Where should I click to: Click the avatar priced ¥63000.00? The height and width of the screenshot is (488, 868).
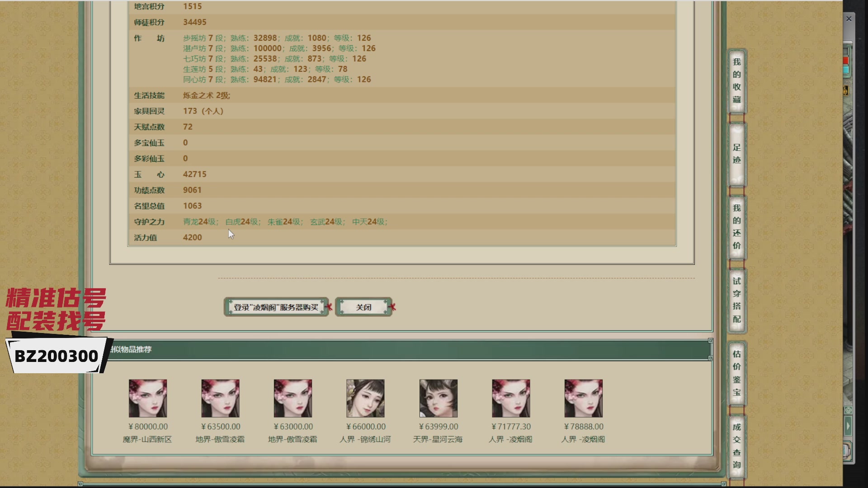[292, 398]
